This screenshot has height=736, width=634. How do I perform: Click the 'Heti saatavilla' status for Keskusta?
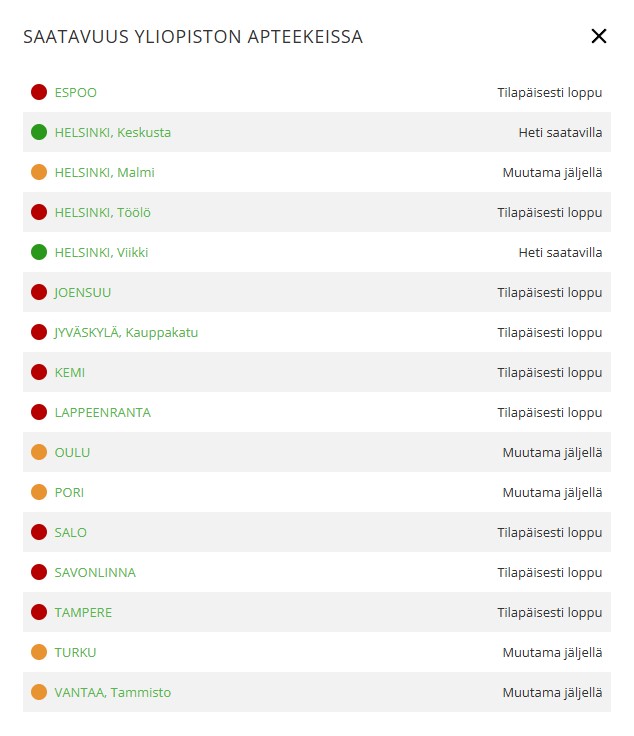(560, 132)
